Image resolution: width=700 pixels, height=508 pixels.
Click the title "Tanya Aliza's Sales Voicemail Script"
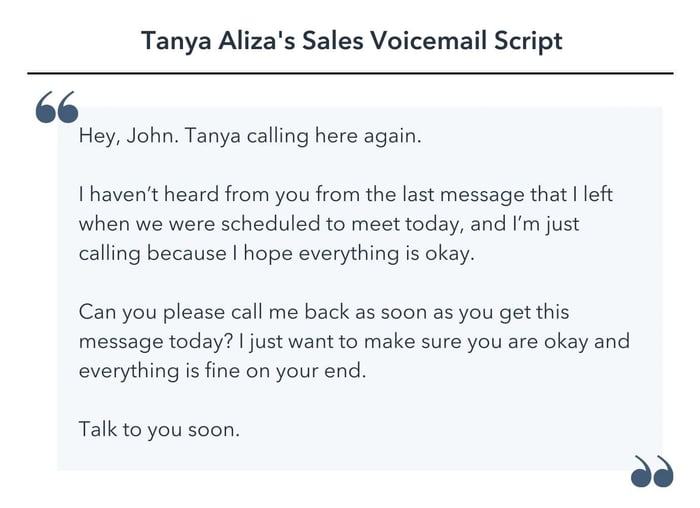pos(351,41)
